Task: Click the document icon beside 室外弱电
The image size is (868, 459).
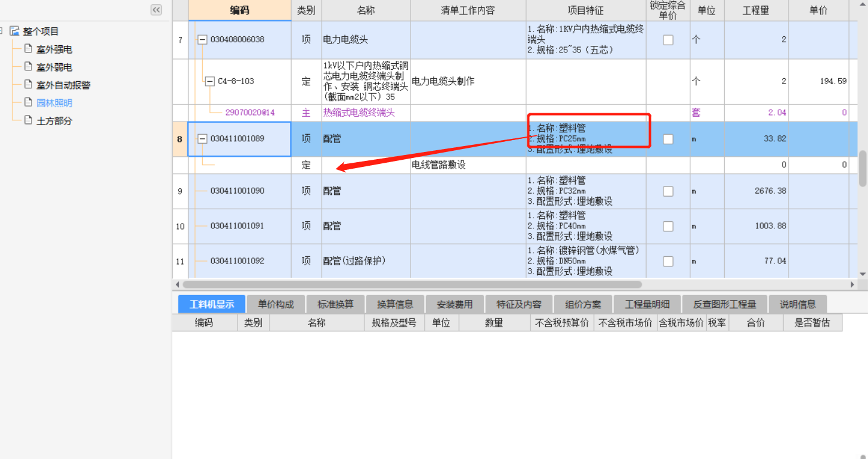Action: 28,67
